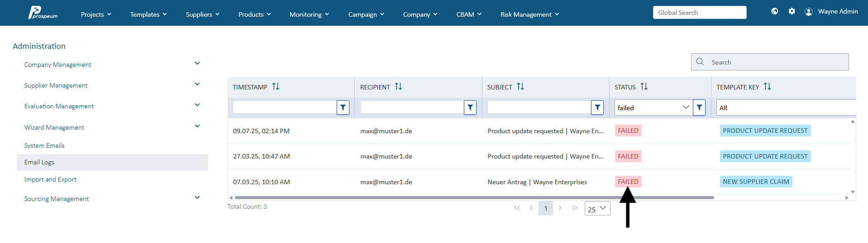Click the Prospeum logo
This screenshot has height=243, width=868.
click(x=43, y=13)
